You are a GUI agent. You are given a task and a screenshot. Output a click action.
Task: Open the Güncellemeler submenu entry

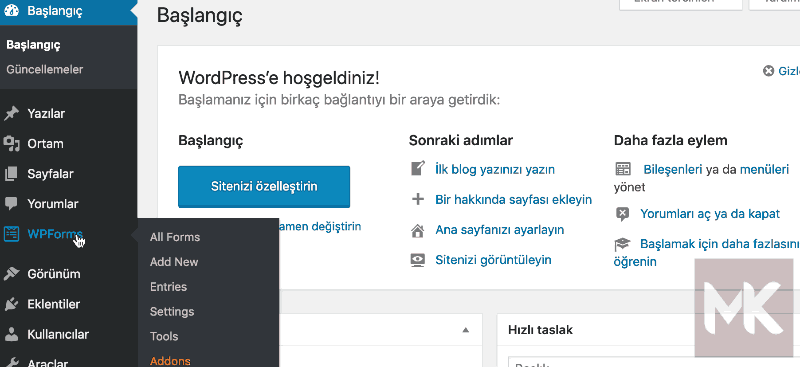point(44,69)
